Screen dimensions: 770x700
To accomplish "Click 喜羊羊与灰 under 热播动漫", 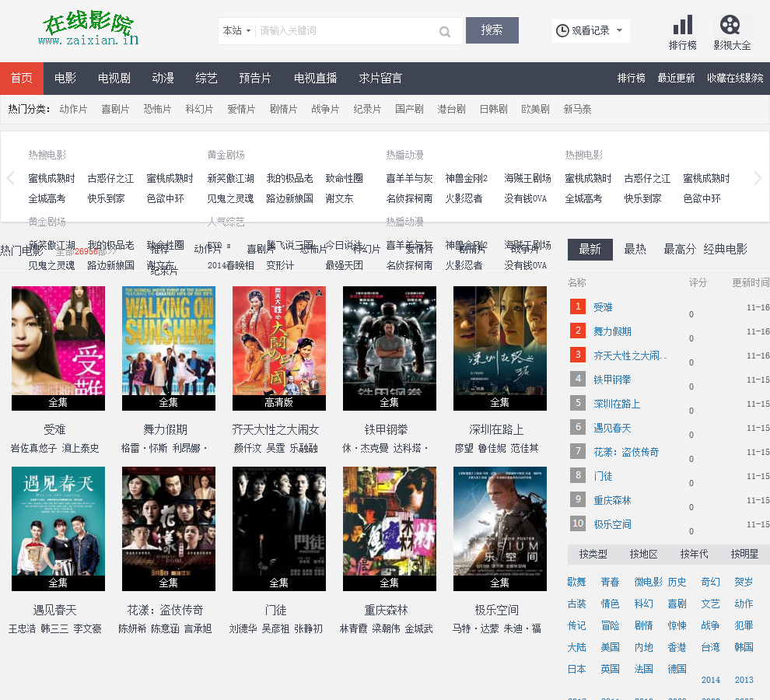I will coord(409,178).
